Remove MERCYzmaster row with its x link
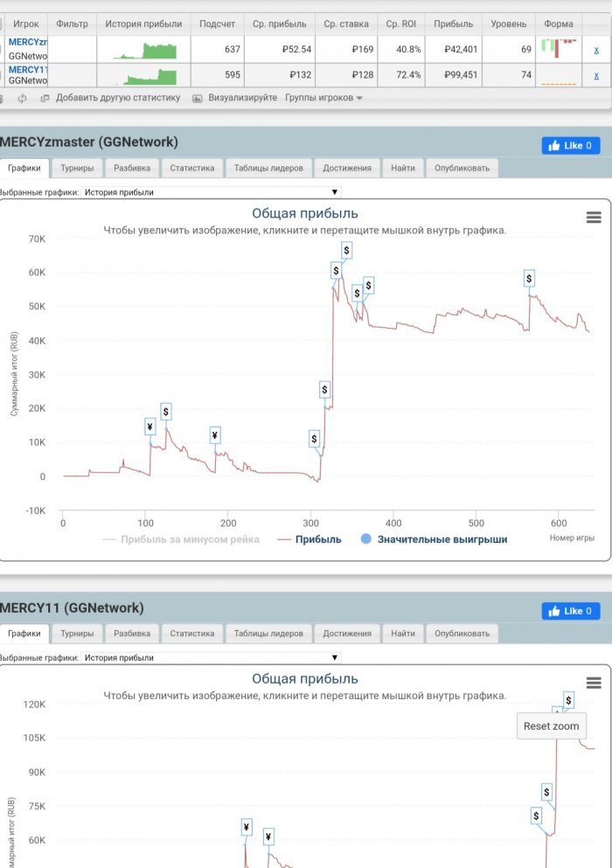 pos(596,50)
